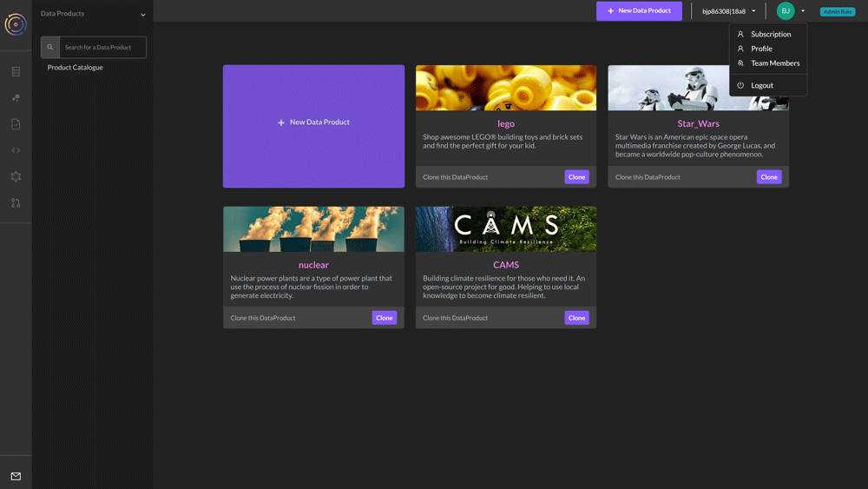Click 'Clone this DataProduct' text on lego card

pyautogui.click(x=455, y=177)
